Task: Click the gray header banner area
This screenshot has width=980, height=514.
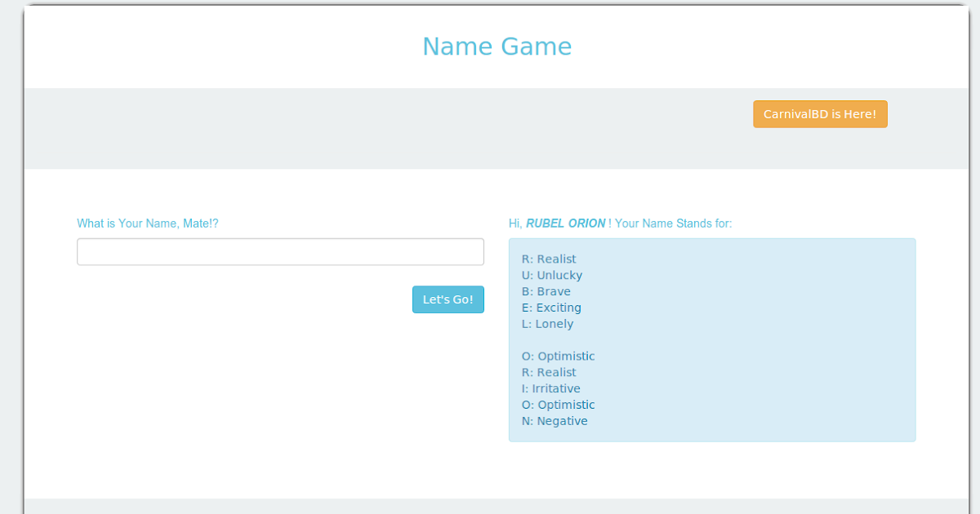Action: point(327,128)
